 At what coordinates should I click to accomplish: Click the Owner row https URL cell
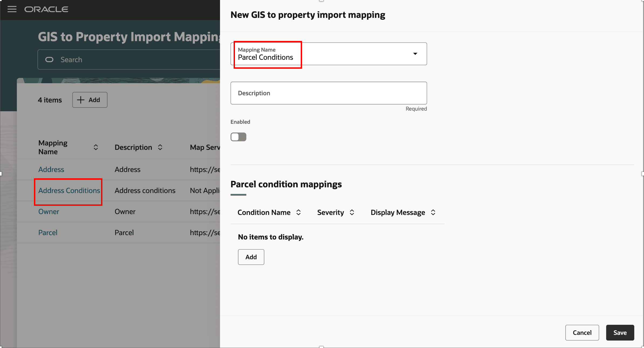point(205,211)
